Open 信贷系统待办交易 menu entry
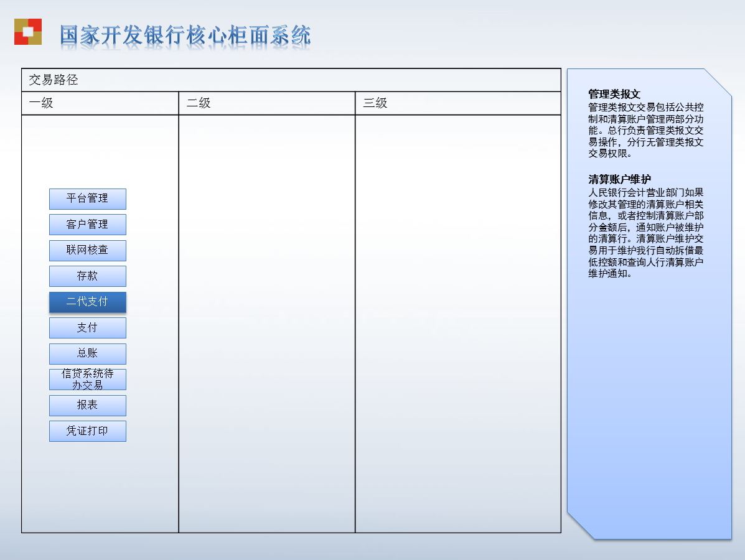The width and height of the screenshot is (745, 560). [x=87, y=380]
